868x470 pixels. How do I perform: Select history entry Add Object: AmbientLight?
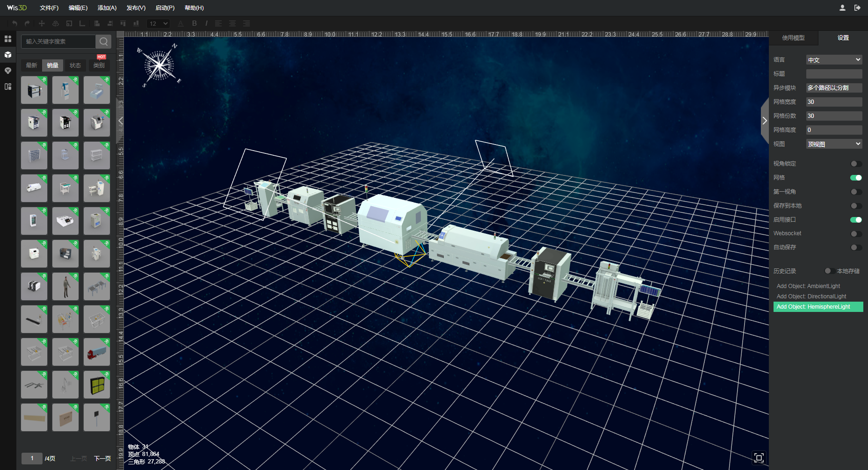point(818,286)
